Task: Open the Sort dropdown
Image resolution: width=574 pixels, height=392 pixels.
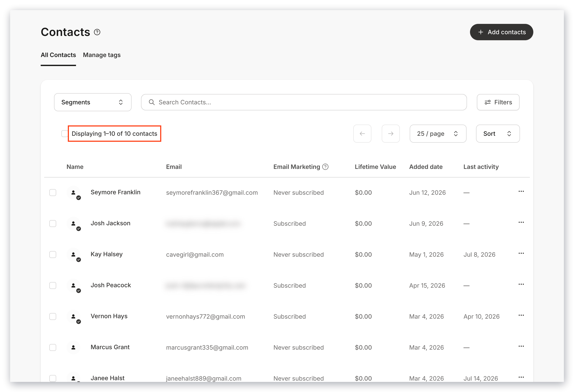Action: pyautogui.click(x=498, y=134)
